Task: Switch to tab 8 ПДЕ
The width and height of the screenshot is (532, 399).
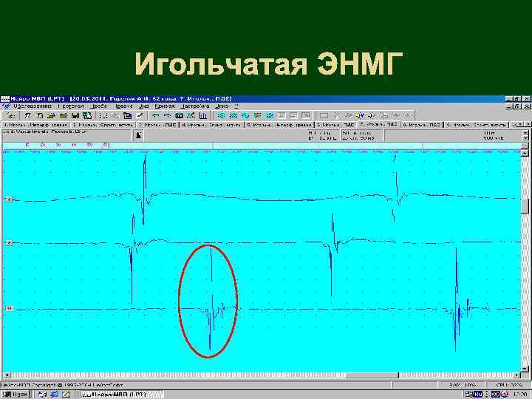Action: (x=423, y=125)
